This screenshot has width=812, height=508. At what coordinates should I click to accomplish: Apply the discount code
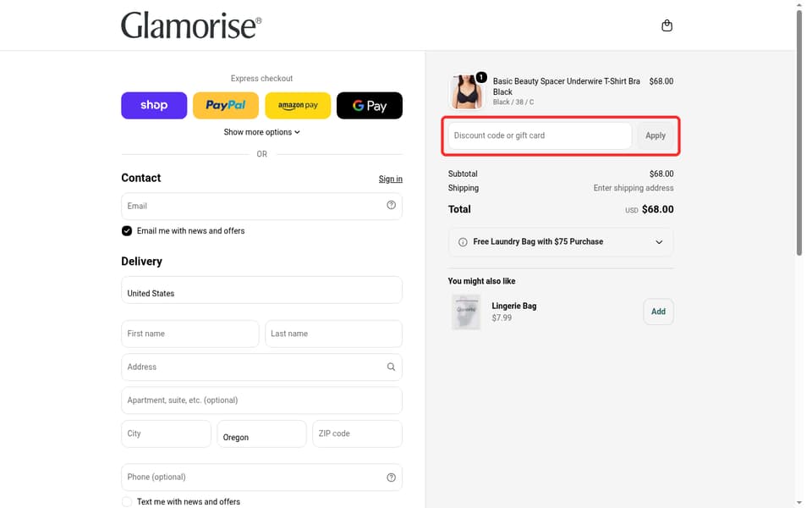point(655,135)
